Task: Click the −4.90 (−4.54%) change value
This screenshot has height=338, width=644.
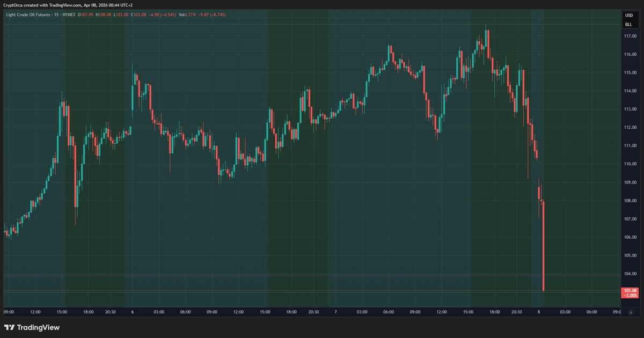Action: pyautogui.click(x=164, y=14)
